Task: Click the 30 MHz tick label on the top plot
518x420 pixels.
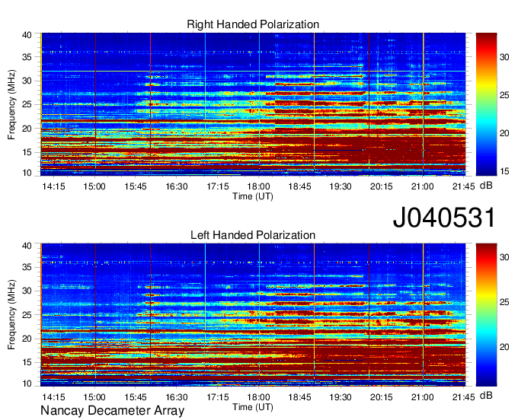Action: [x=27, y=81]
